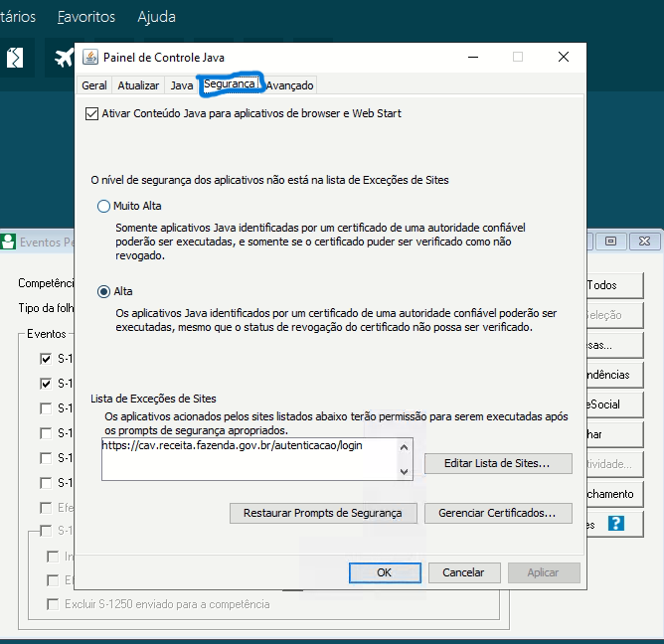
Task: Check the sixth S-1 event checkbox
Action: coord(46,483)
